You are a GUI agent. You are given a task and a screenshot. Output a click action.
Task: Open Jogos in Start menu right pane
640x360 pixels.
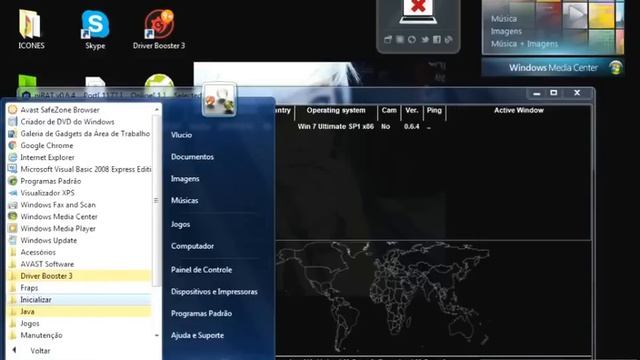tap(180, 224)
